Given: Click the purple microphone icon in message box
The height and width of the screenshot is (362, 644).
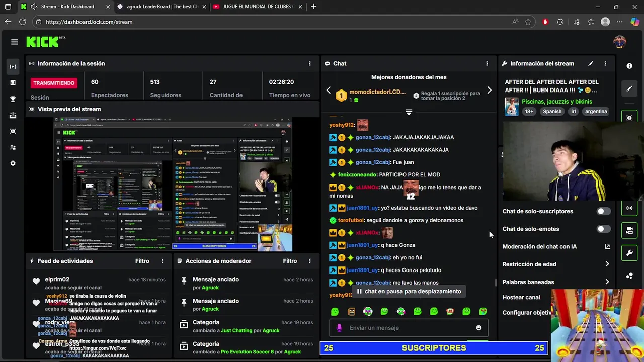Looking at the screenshot, I should point(339,328).
